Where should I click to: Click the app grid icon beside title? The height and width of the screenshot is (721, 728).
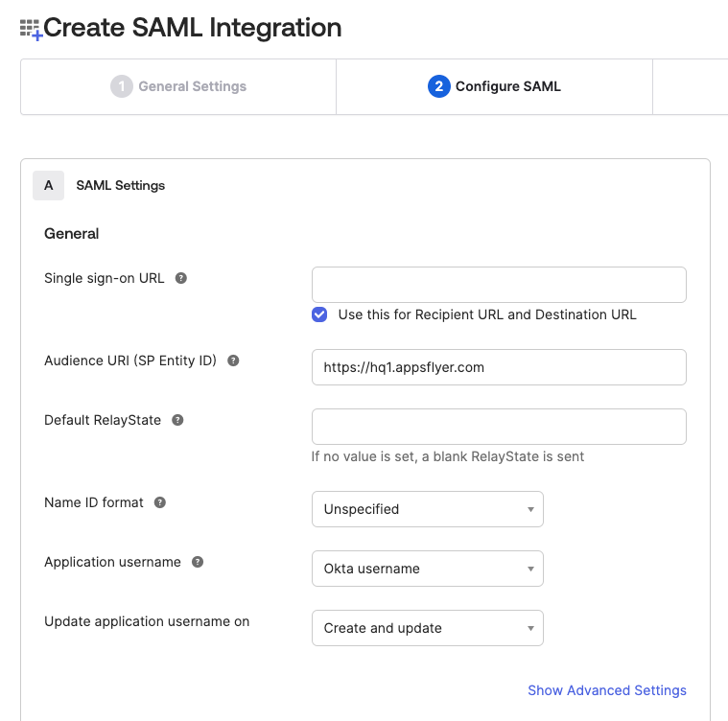[31, 30]
